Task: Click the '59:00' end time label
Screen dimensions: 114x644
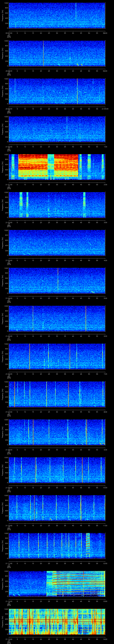Action: (x=105, y=71)
